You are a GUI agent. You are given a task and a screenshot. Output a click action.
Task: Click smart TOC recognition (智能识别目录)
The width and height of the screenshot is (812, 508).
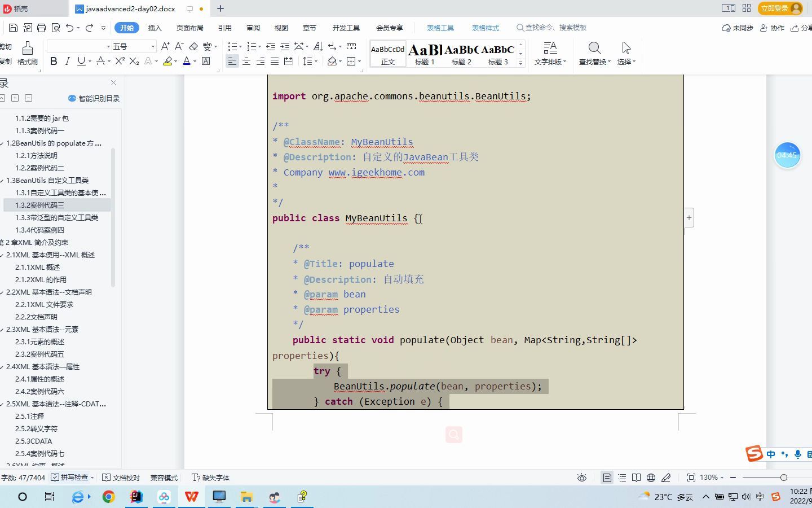click(x=94, y=98)
